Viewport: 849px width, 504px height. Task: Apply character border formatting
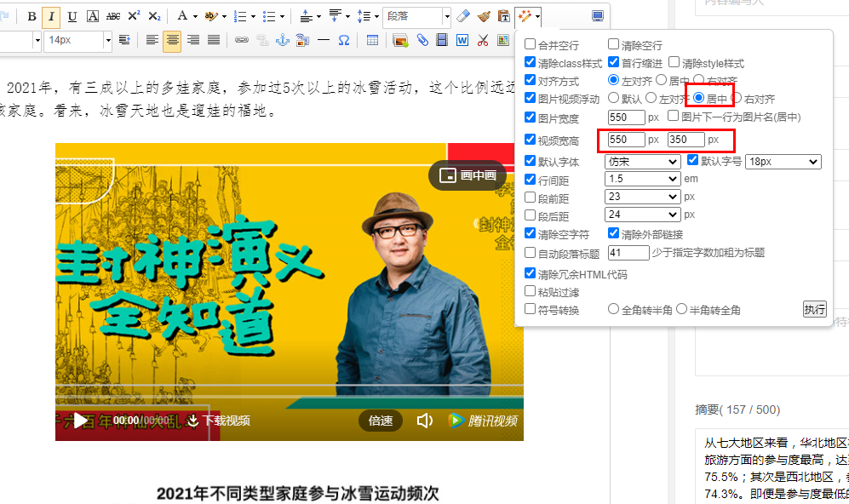(93, 16)
